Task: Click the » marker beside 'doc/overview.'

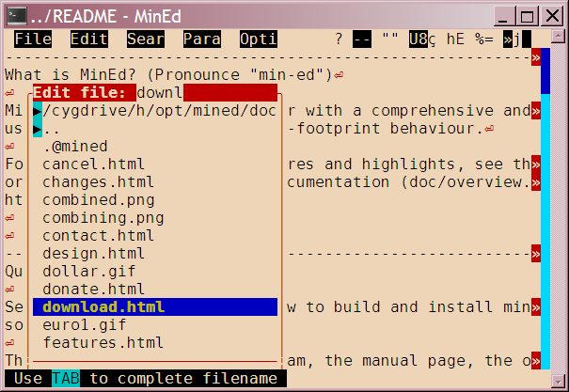Action: [x=536, y=181]
